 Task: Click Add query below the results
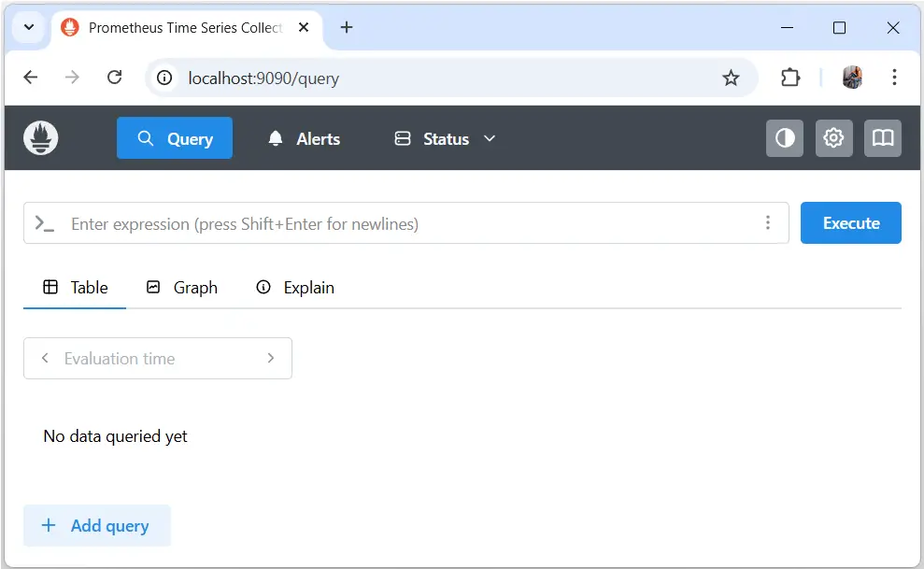[x=96, y=525]
